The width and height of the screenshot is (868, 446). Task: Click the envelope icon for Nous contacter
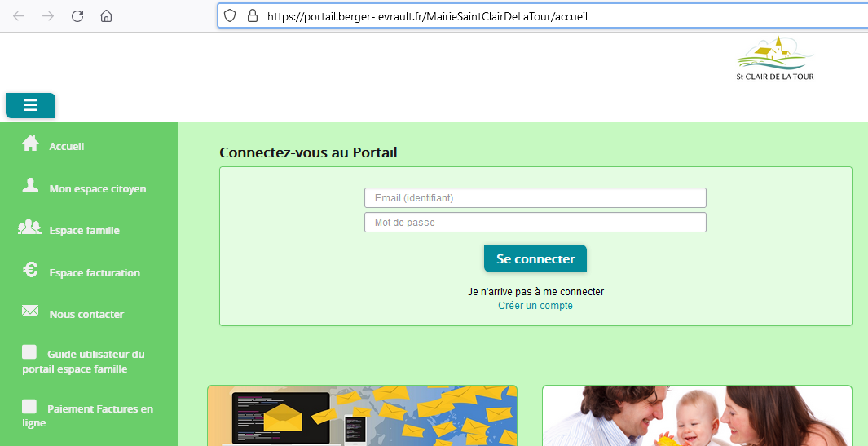(x=30, y=311)
